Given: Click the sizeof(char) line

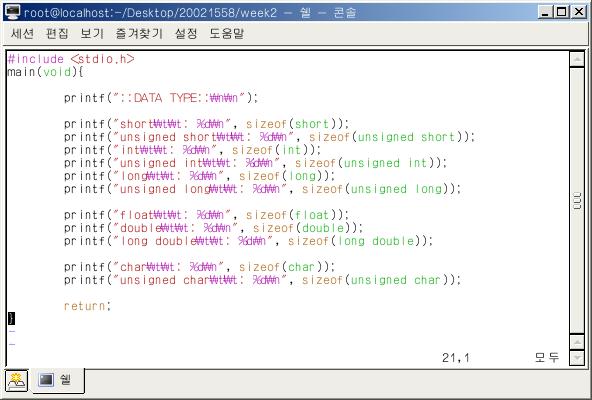Looking at the screenshot, I should click(x=199, y=267).
